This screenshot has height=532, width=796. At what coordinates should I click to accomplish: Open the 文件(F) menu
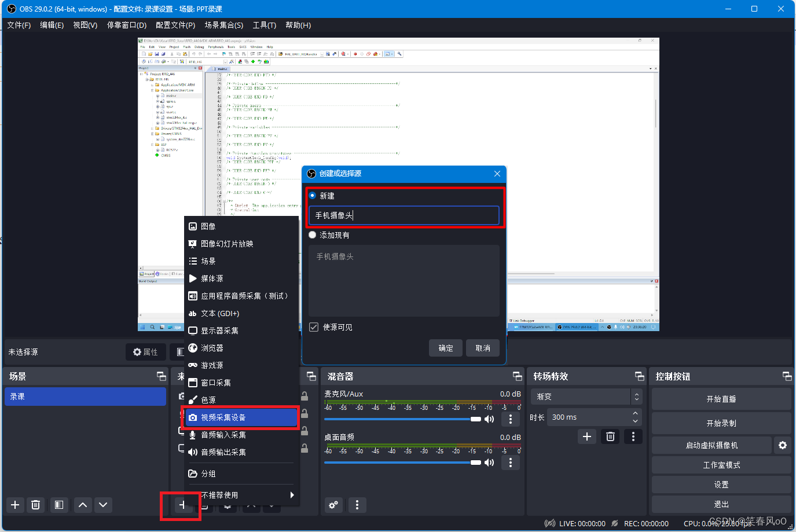(x=19, y=25)
